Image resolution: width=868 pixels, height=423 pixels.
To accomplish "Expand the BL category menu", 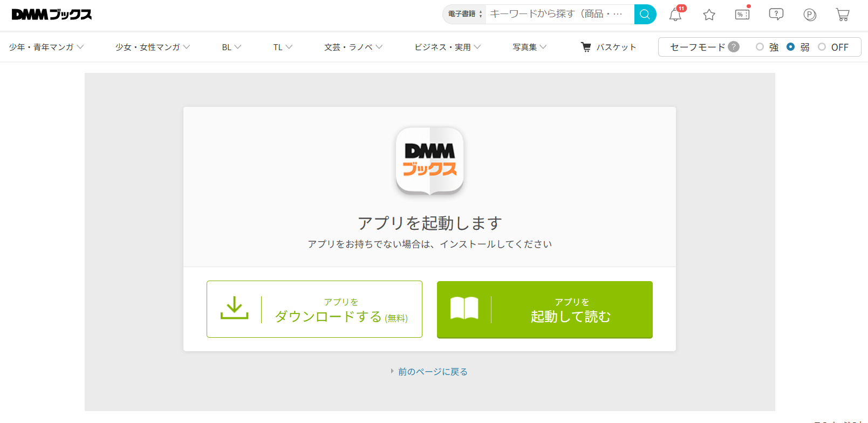I will click(231, 47).
